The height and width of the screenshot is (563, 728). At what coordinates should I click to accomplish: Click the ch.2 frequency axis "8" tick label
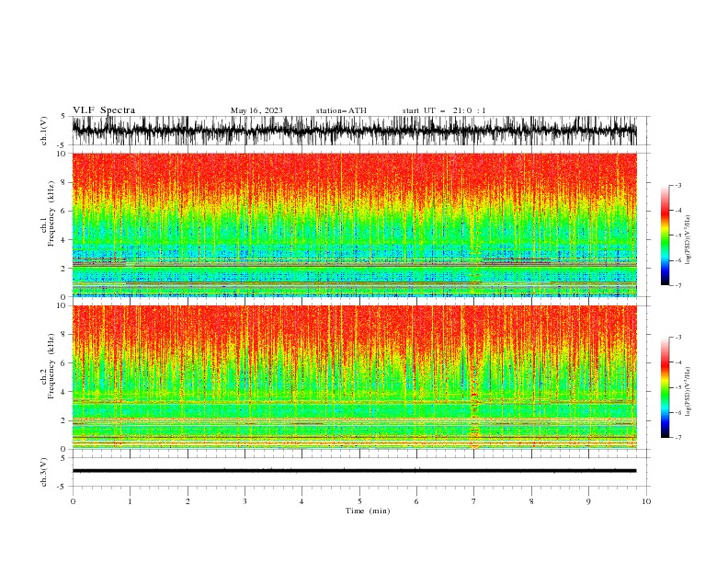pos(63,335)
